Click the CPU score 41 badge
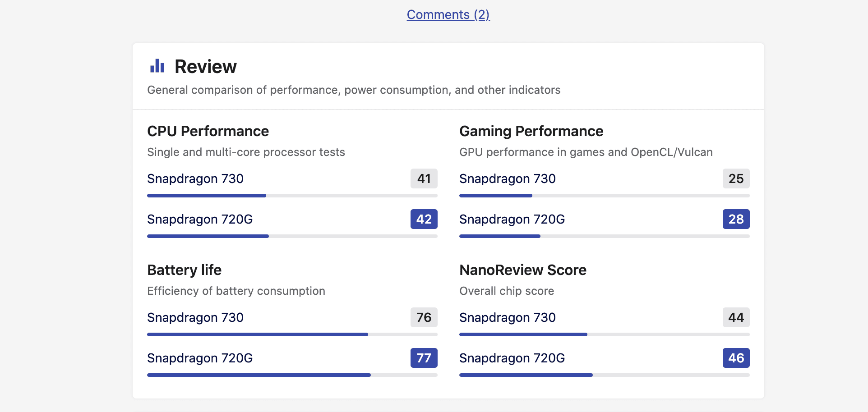Screen dimensions: 868x412 pyautogui.click(x=424, y=179)
